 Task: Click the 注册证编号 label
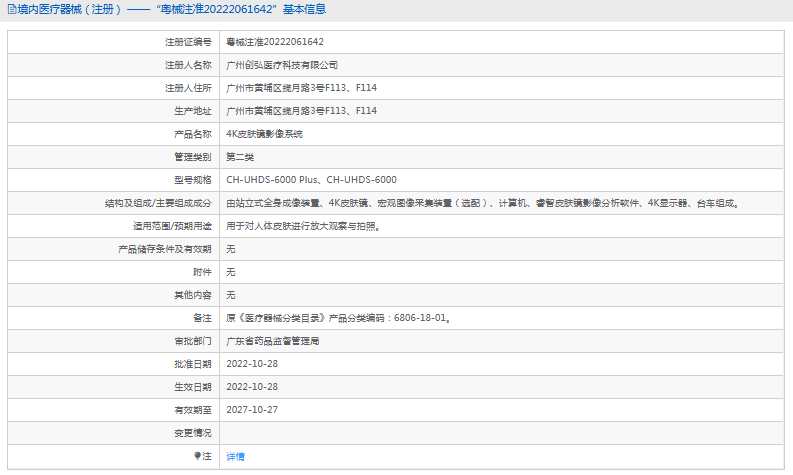188,42
